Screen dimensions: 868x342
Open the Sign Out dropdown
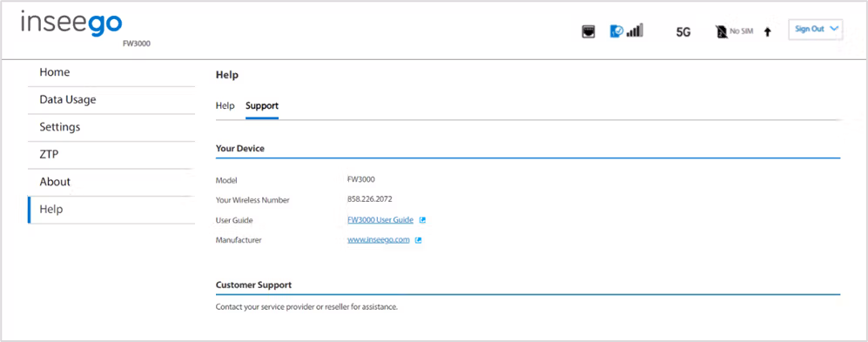point(816,30)
